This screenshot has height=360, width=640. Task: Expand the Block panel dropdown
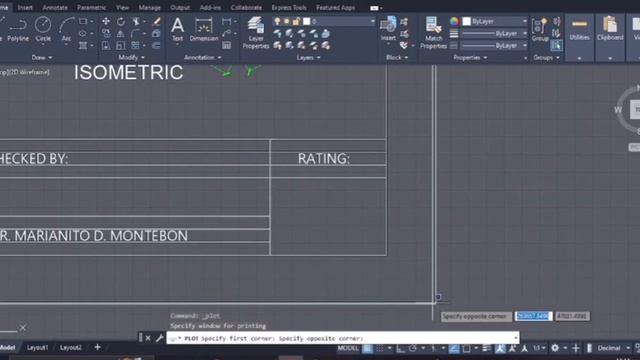tap(397, 58)
